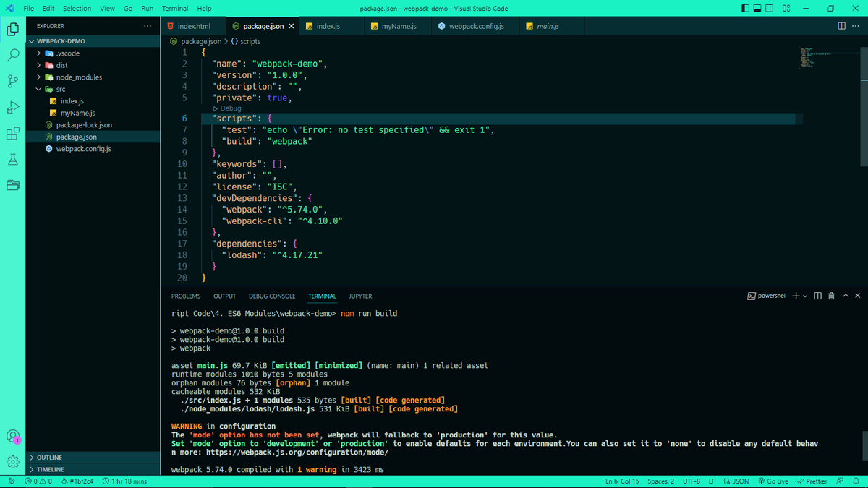Open the 1 hr 18 mins time tracker status
Viewport: 868px width, 488px height.
(x=124, y=481)
